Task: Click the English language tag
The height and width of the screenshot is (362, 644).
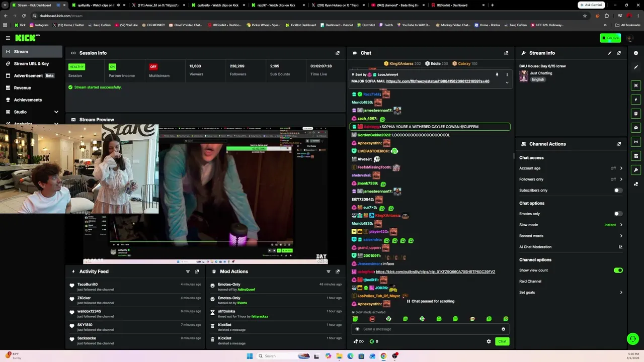Action: tap(538, 79)
